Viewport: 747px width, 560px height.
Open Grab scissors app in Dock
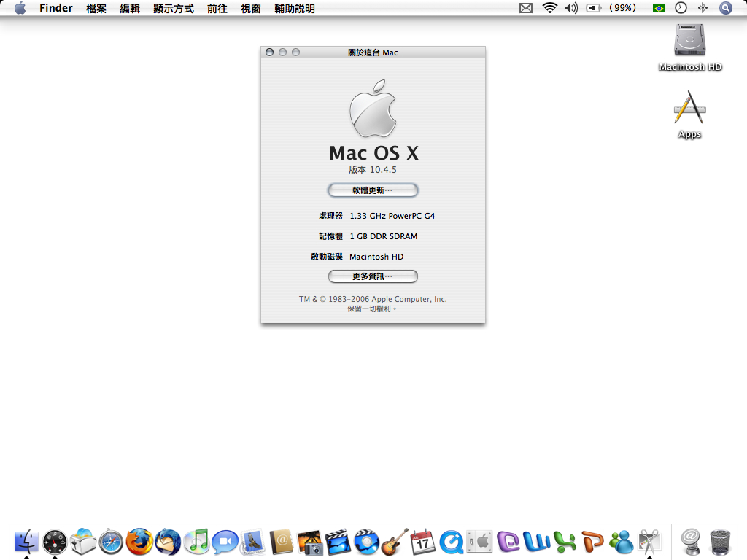tap(649, 542)
